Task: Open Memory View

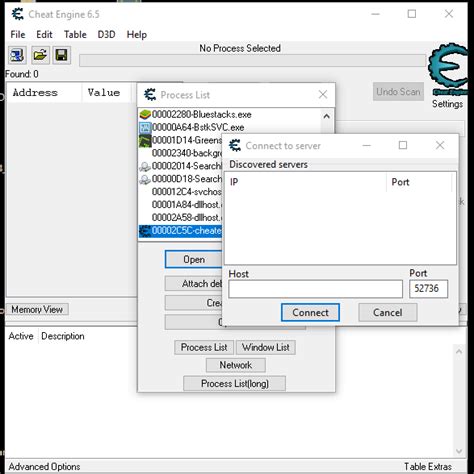Action: click(37, 309)
